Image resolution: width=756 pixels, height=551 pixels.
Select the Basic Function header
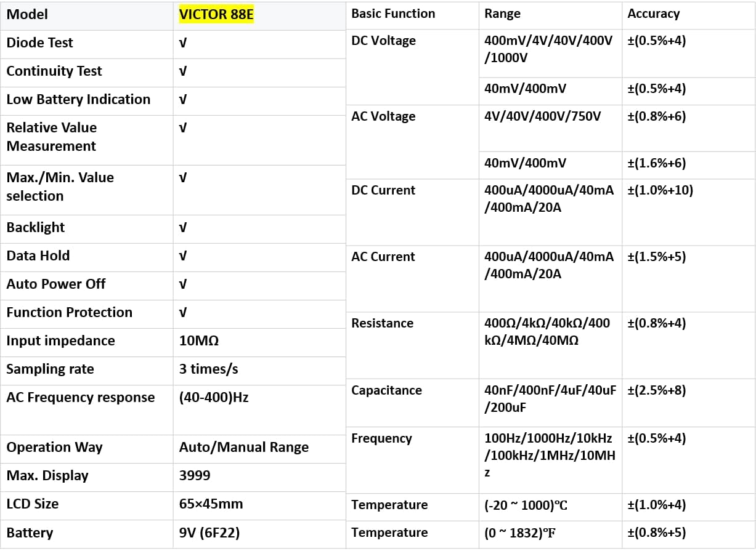pos(393,14)
